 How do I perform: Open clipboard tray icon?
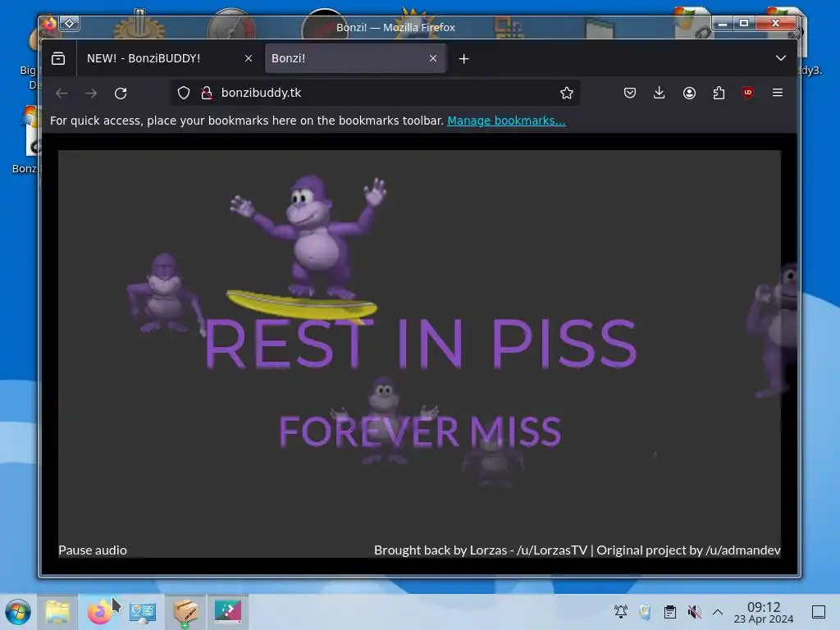click(x=669, y=612)
